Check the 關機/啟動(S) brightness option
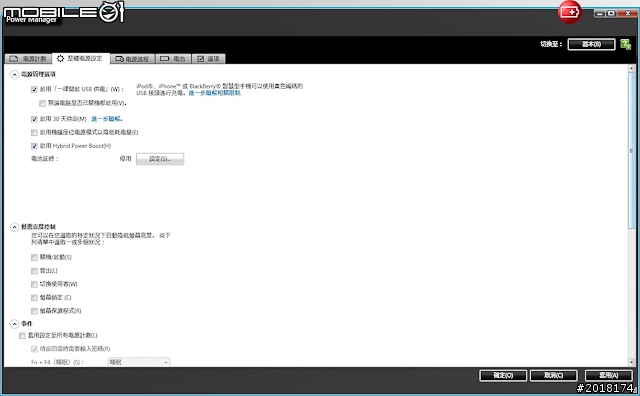 (x=34, y=258)
